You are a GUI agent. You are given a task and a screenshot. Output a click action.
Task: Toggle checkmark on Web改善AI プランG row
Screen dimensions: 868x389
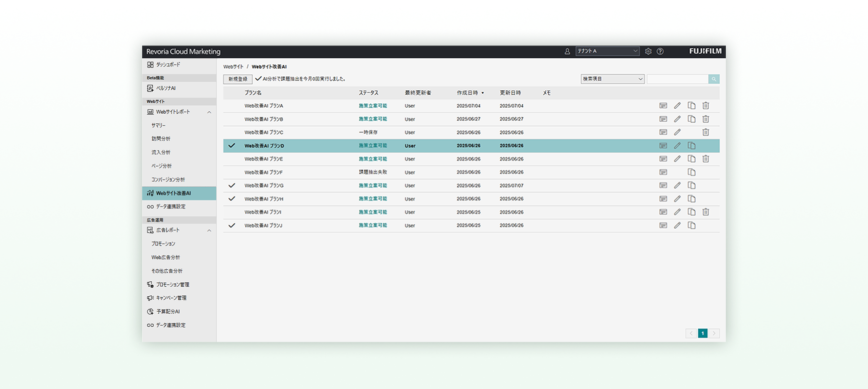click(231, 186)
